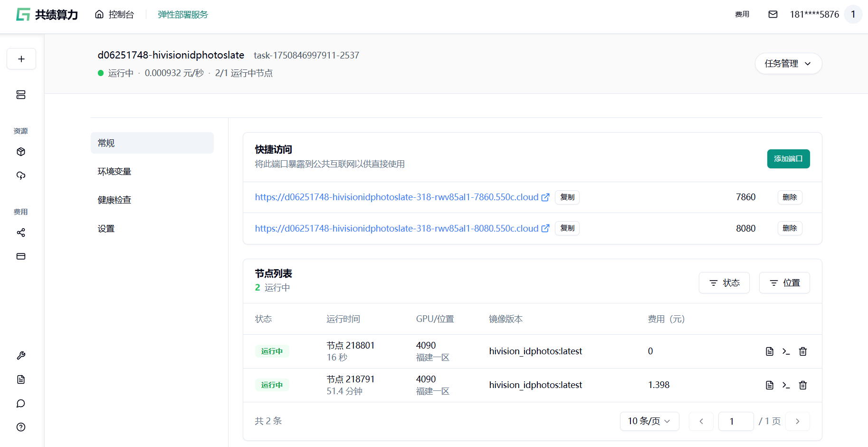Expand the 任务管理 dropdown

(x=788, y=64)
